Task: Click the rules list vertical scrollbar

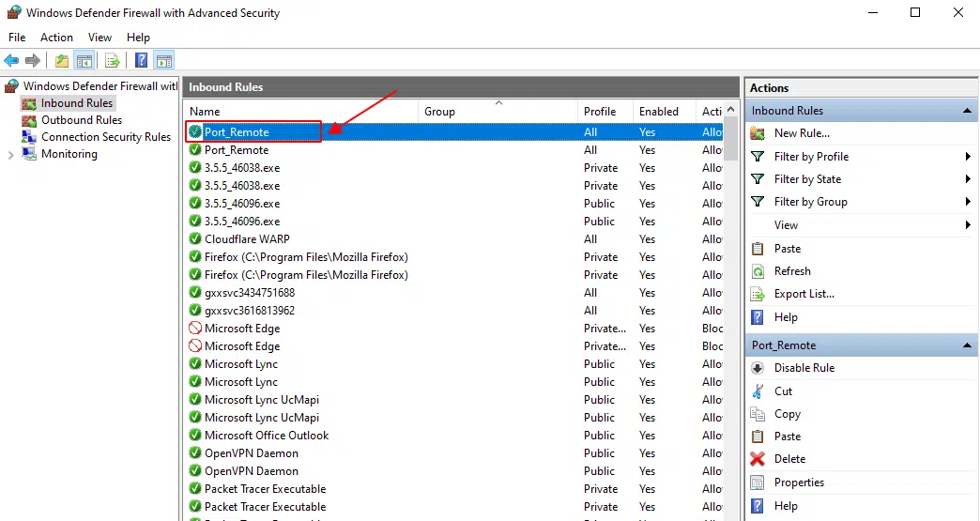Action: (x=731, y=282)
